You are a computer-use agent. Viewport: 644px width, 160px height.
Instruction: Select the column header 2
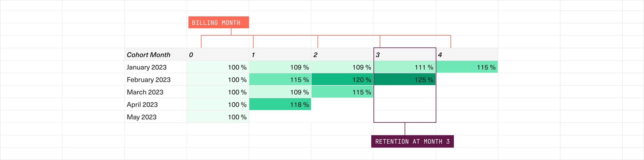(x=342, y=55)
